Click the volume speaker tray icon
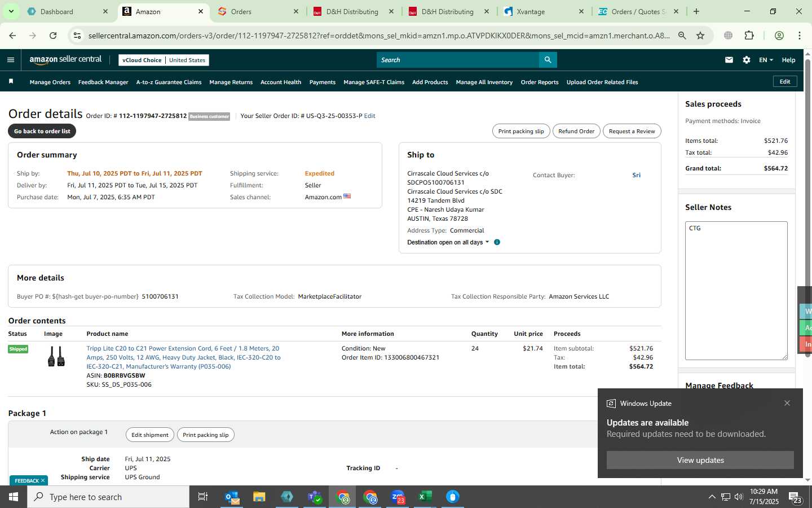812x508 pixels. [x=739, y=497]
